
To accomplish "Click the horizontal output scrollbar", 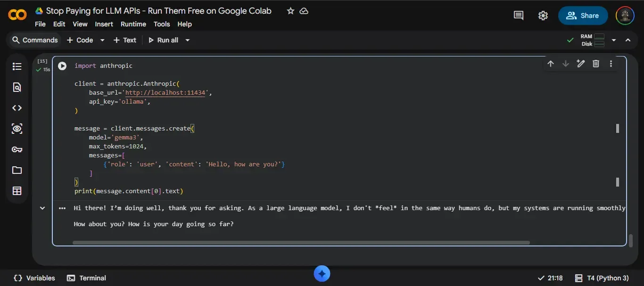I will [301, 243].
